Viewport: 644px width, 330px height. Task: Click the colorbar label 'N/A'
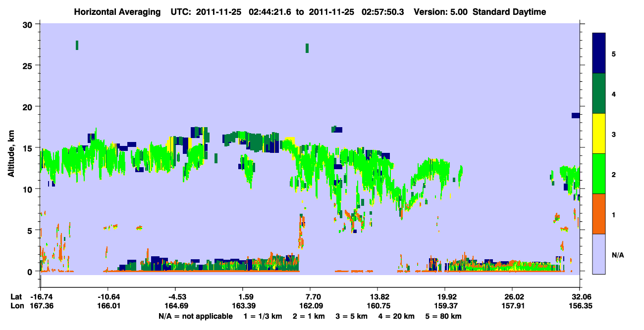[617, 255]
